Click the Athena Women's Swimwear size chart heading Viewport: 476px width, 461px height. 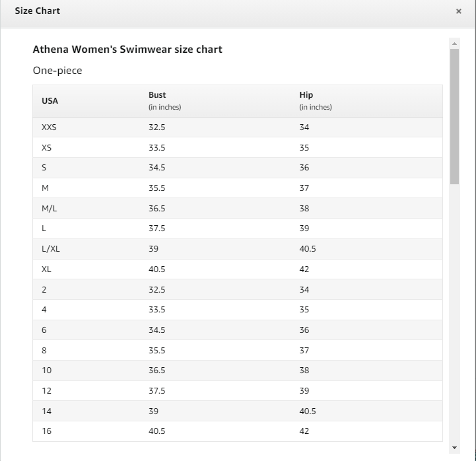pyautogui.click(x=127, y=49)
